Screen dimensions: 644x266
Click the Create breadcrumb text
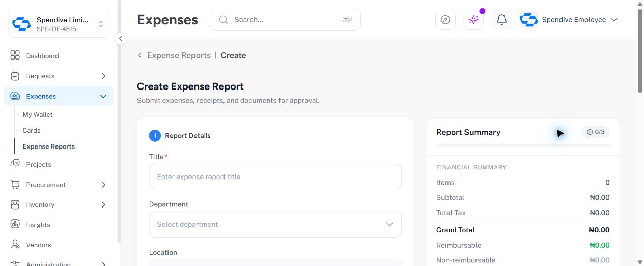233,55
